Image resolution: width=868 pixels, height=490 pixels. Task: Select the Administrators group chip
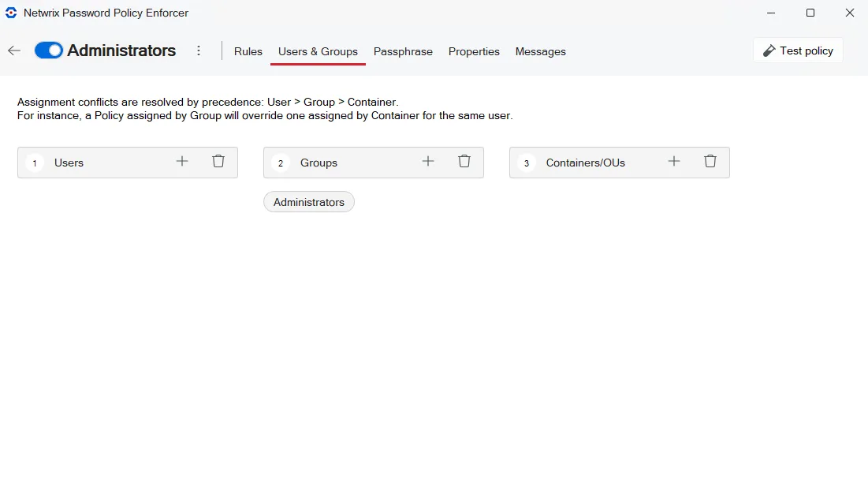309,202
